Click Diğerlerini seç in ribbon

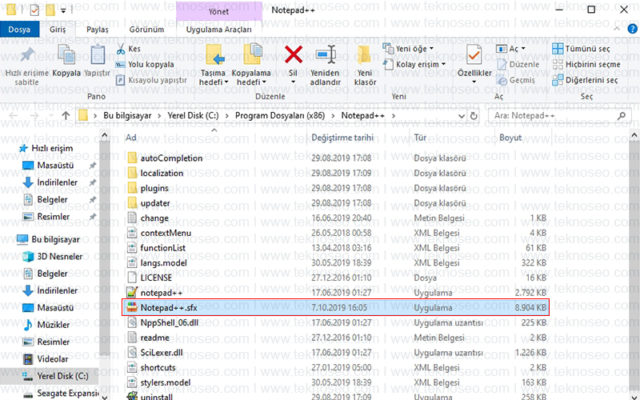pyautogui.click(x=585, y=80)
